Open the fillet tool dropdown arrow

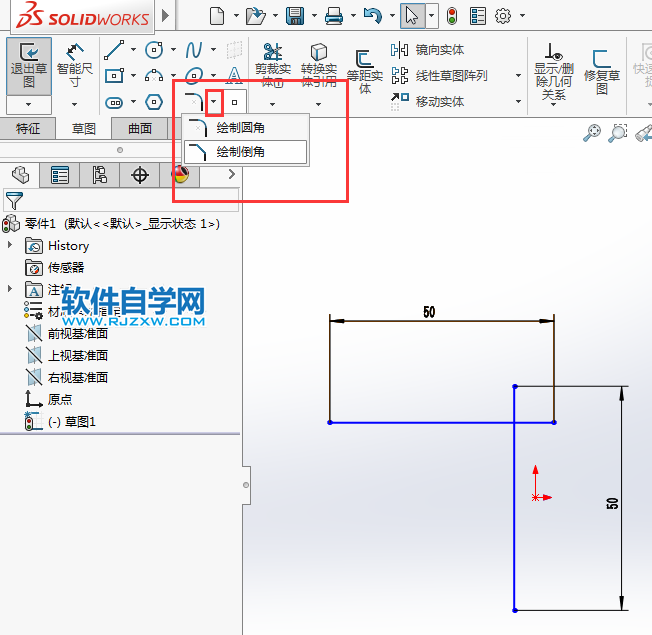coord(214,101)
